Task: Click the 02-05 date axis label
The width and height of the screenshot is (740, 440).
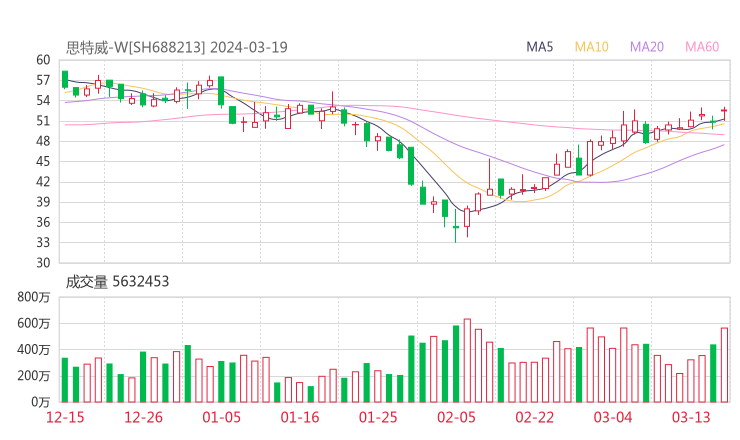Action: (456, 417)
